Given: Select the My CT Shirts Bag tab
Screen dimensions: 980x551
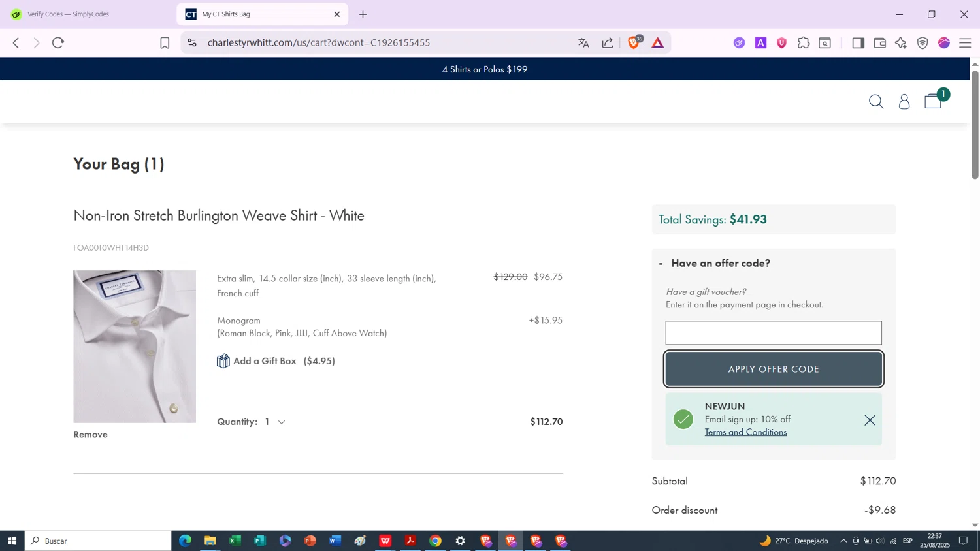Looking at the screenshot, I should [261, 14].
